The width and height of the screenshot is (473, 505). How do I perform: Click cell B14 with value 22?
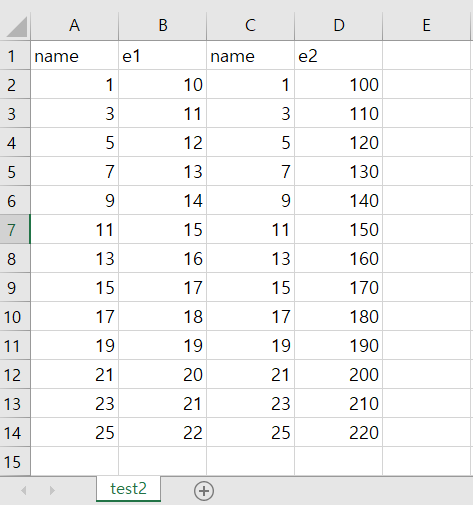(x=162, y=432)
